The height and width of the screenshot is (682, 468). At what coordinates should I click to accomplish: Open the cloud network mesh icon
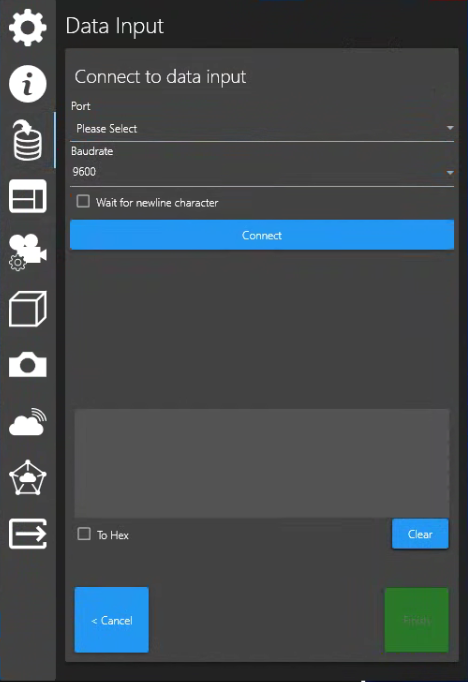28,478
